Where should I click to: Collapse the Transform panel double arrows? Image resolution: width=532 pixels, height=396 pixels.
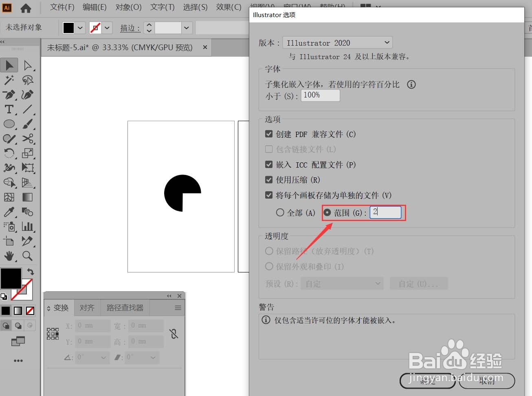click(169, 296)
